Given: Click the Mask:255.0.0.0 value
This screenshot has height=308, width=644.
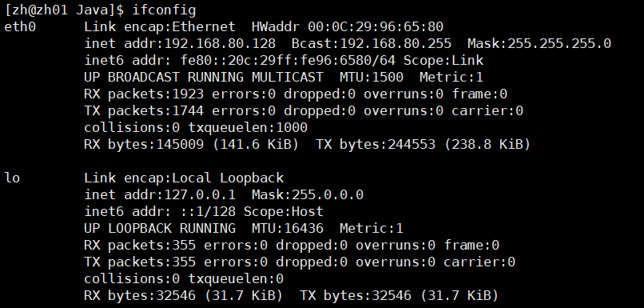Looking at the screenshot, I should pyautogui.click(x=307, y=194).
